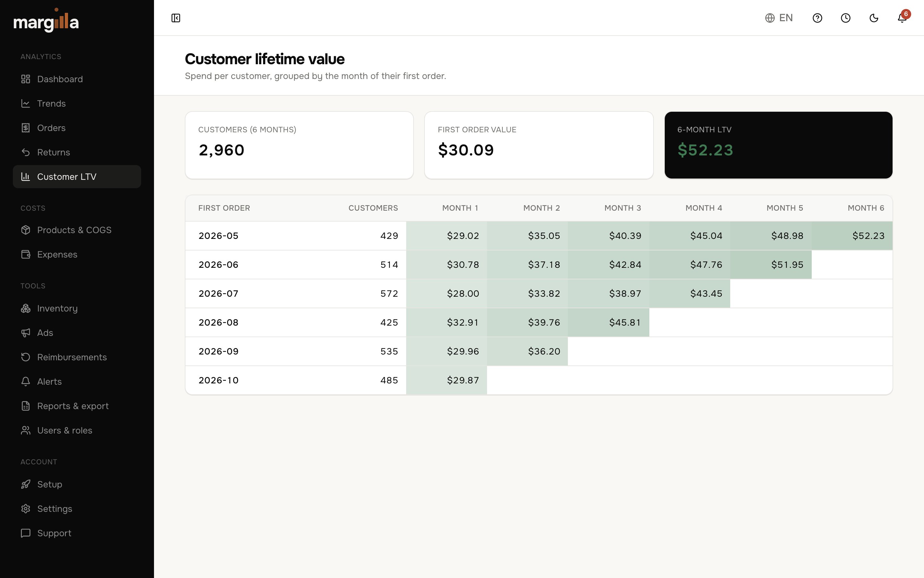Image resolution: width=924 pixels, height=578 pixels.
Task: Click the 2026-10 cohort row label
Action: pos(218,381)
